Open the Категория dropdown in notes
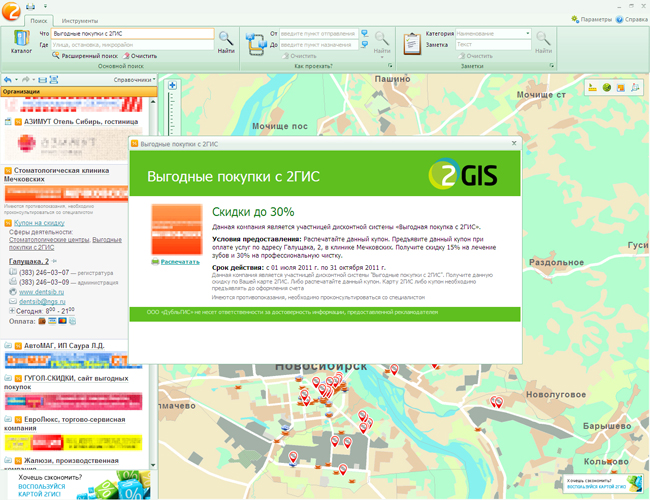The width and height of the screenshot is (650, 500). [527, 33]
